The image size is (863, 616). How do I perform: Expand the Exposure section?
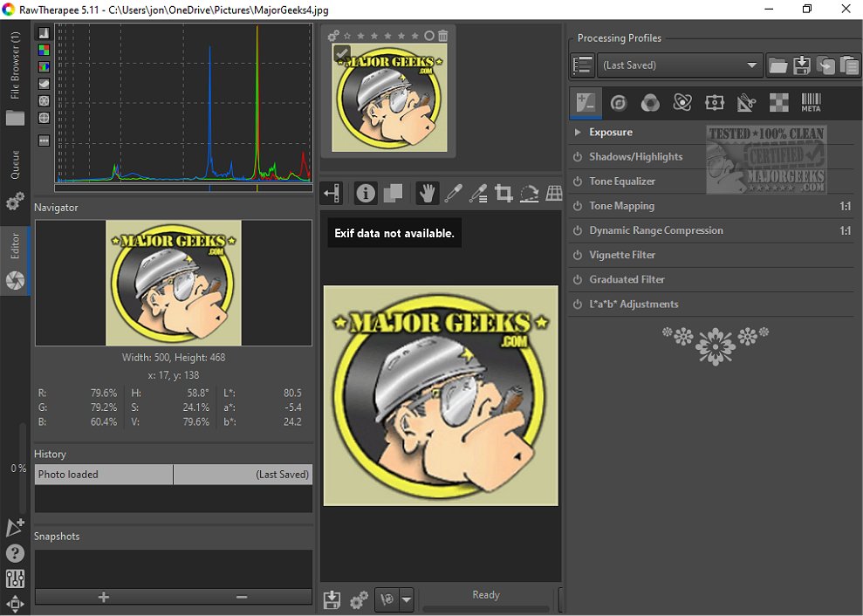pos(578,133)
